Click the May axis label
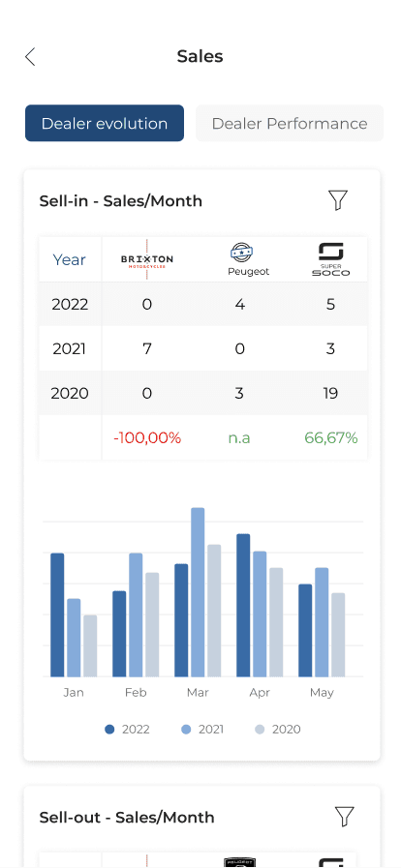This screenshot has width=401, height=868. pyautogui.click(x=322, y=693)
